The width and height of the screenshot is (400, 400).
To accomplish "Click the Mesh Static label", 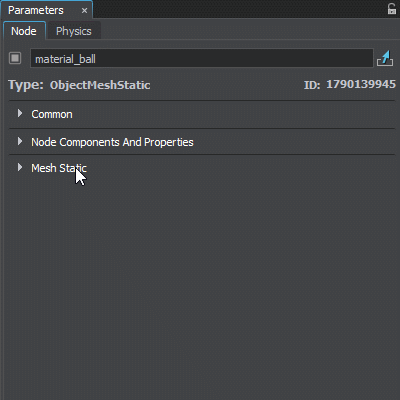I will (59, 168).
